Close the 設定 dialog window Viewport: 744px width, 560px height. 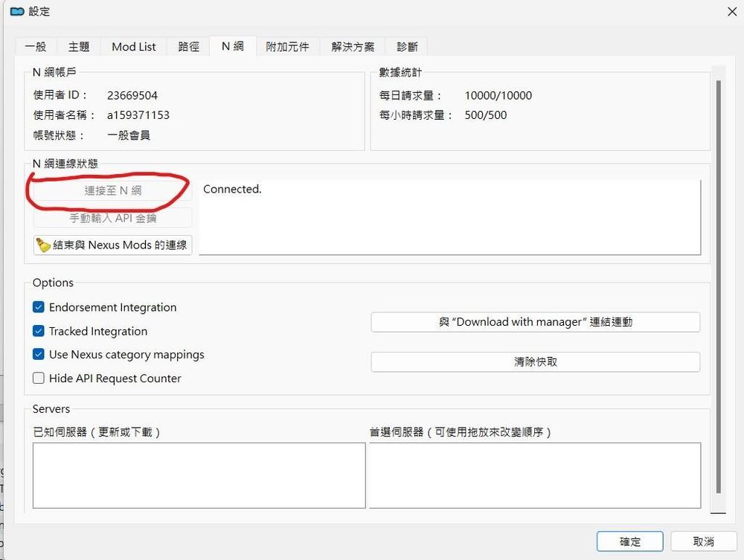click(x=732, y=12)
